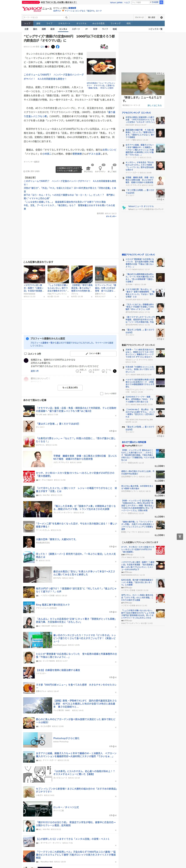Click the scroll-to-top arrow button
This screenshot has height=868, width=186.
click(180, 537)
